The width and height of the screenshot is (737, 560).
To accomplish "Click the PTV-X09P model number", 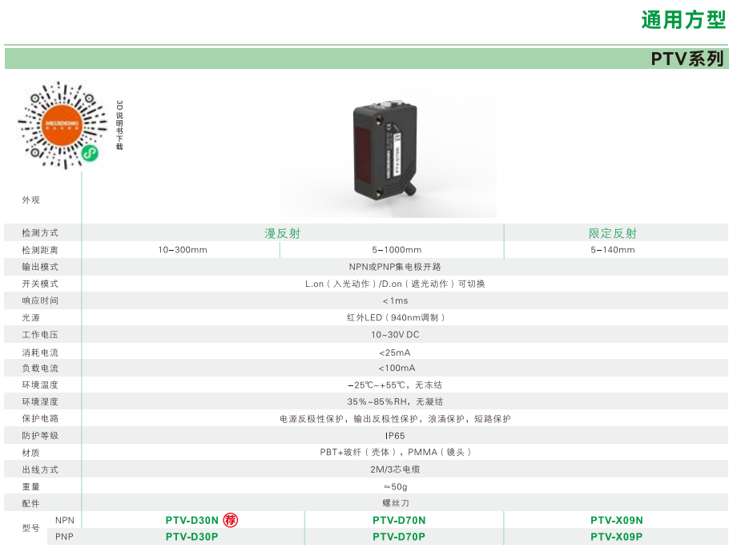I will point(616,537).
